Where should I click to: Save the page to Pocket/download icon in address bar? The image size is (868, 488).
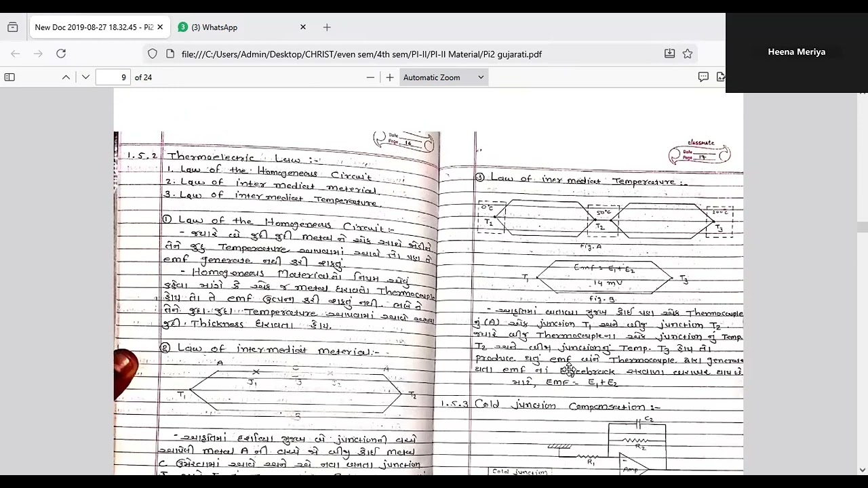(669, 54)
